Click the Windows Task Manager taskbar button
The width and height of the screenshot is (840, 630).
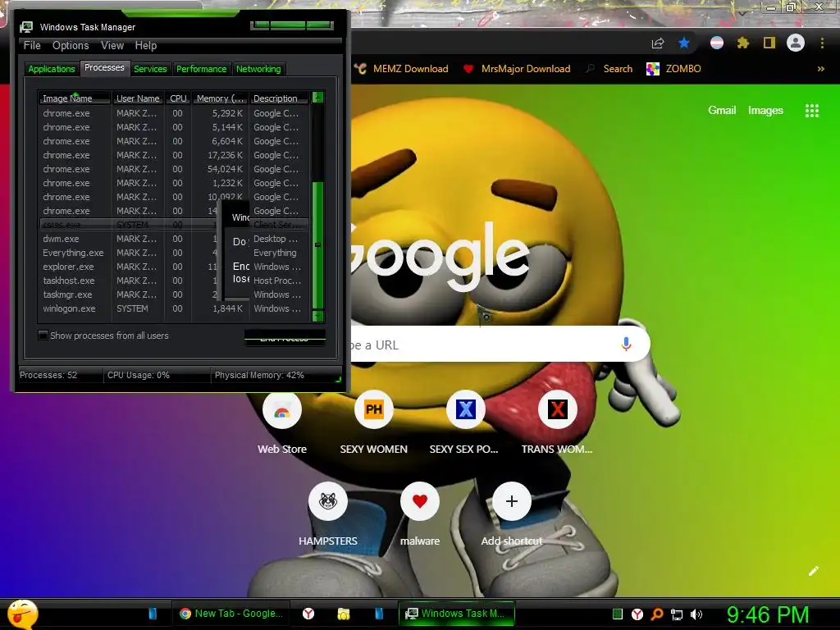(x=456, y=614)
